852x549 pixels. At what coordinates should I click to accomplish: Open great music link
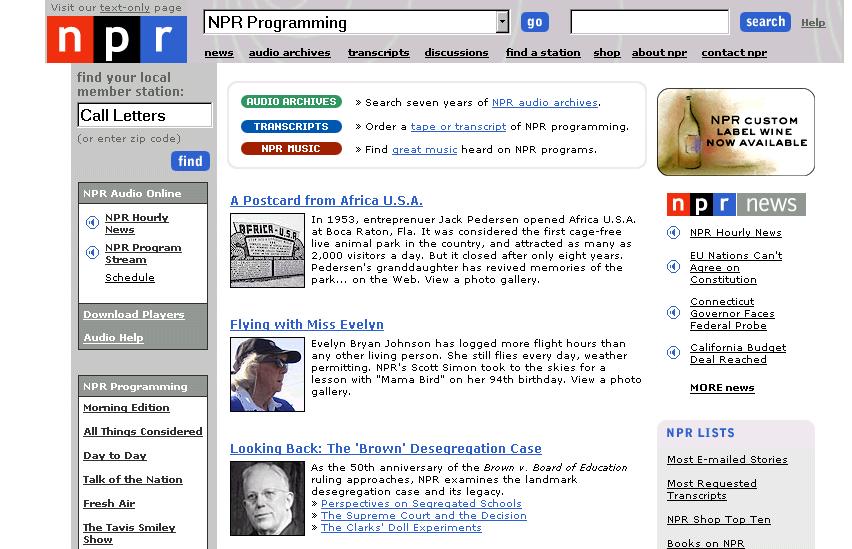coord(424,149)
